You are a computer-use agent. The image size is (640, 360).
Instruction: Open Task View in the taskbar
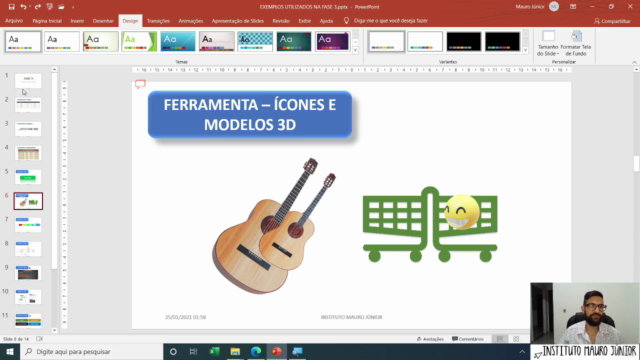193,351
